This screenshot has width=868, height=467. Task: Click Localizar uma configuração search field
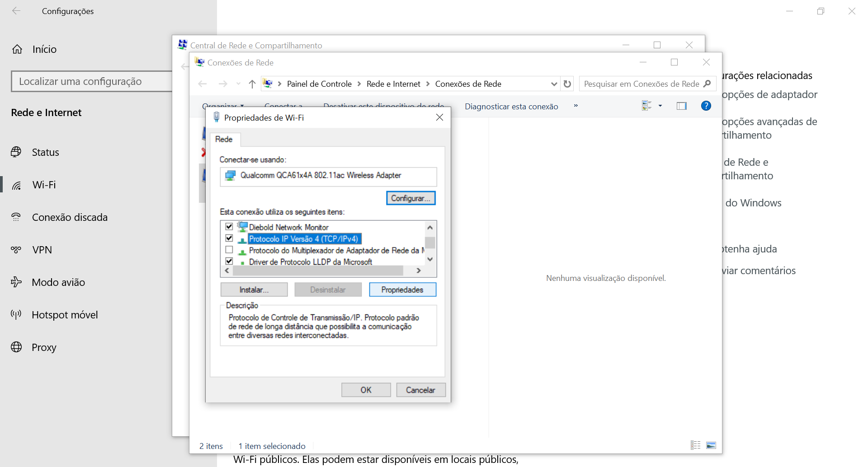(x=92, y=81)
